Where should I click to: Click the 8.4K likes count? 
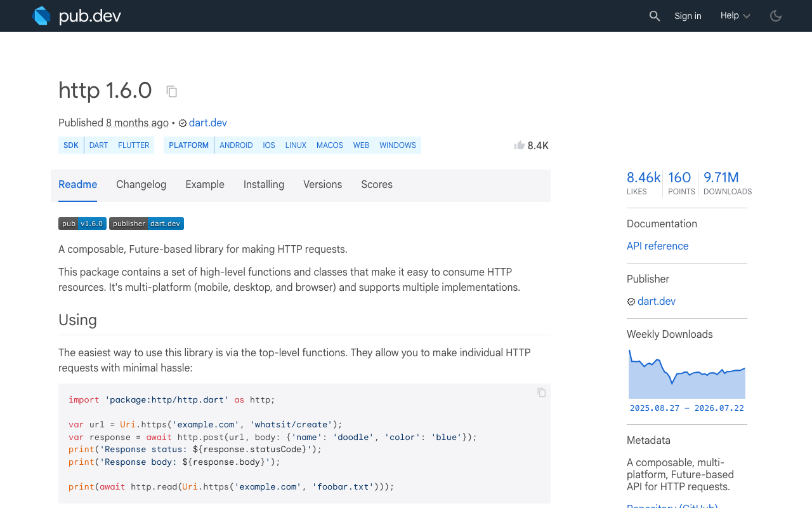538,145
